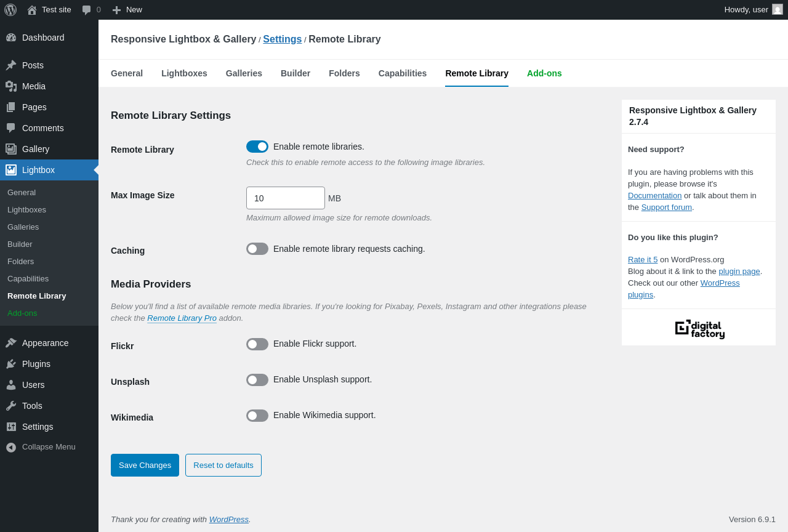The image size is (788, 532).
Task: Click the comments bubble icon in admin bar
Action: (x=87, y=10)
